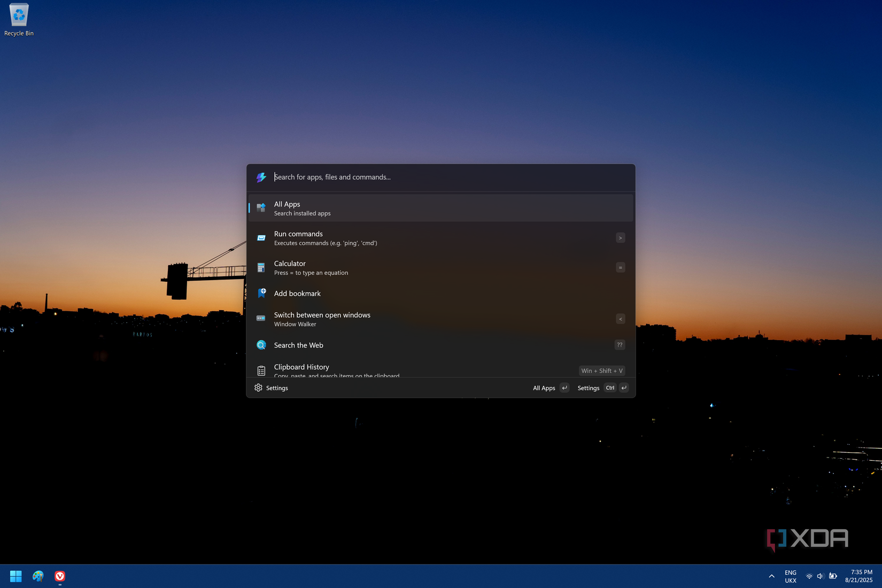The width and height of the screenshot is (882, 588).
Task: Open the ENG UKX language switcher
Action: pyautogui.click(x=791, y=576)
